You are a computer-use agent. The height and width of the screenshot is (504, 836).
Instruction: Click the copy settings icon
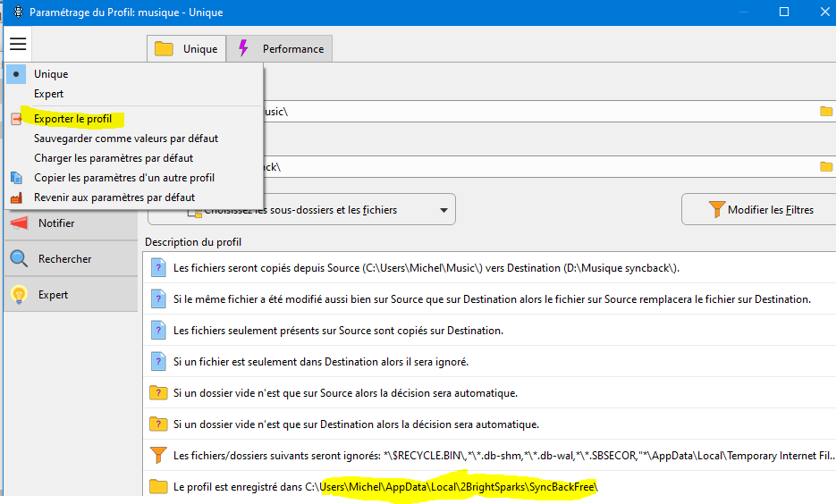tap(16, 178)
